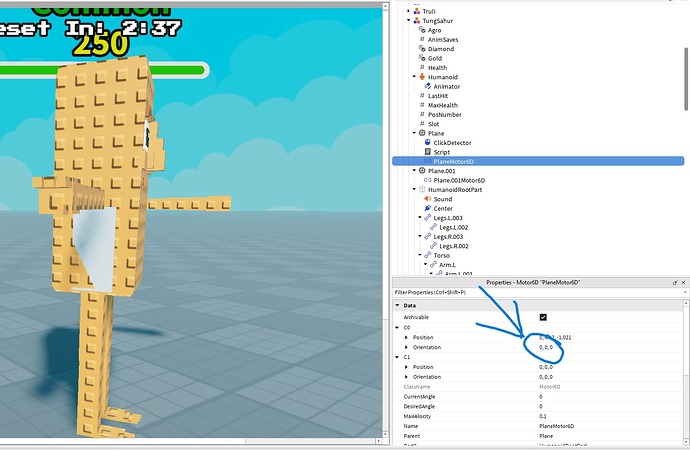Select the PosNumber row in Explorer
This screenshot has width=690, height=450.
tap(538, 114)
